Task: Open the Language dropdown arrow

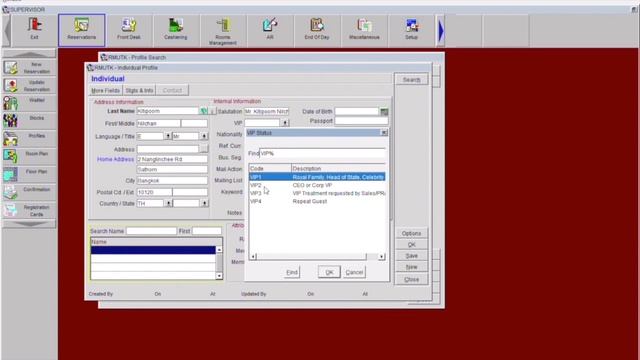Action: click(168, 136)
